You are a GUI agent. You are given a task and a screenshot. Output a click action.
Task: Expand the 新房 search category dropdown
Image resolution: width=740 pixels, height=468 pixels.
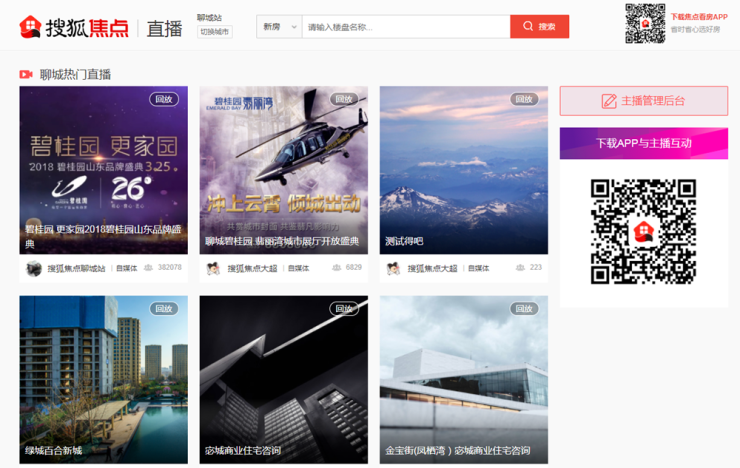pyautogui.click(x=279, y=27)
